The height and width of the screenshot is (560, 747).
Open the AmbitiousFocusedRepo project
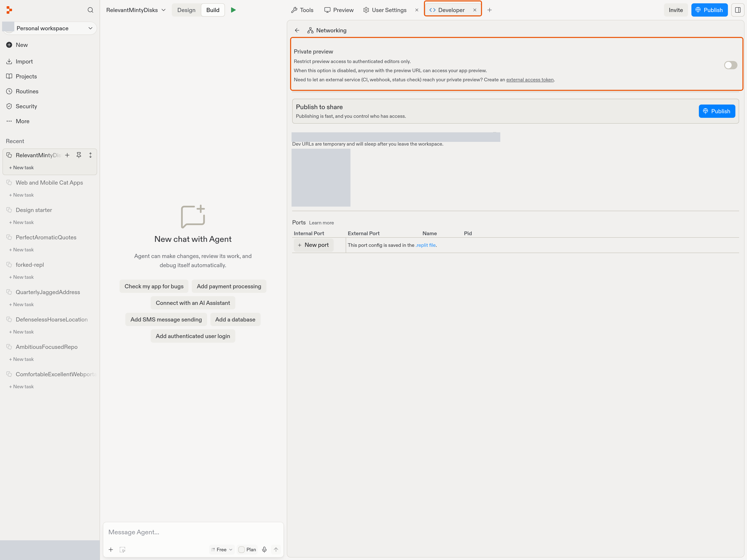47,347
